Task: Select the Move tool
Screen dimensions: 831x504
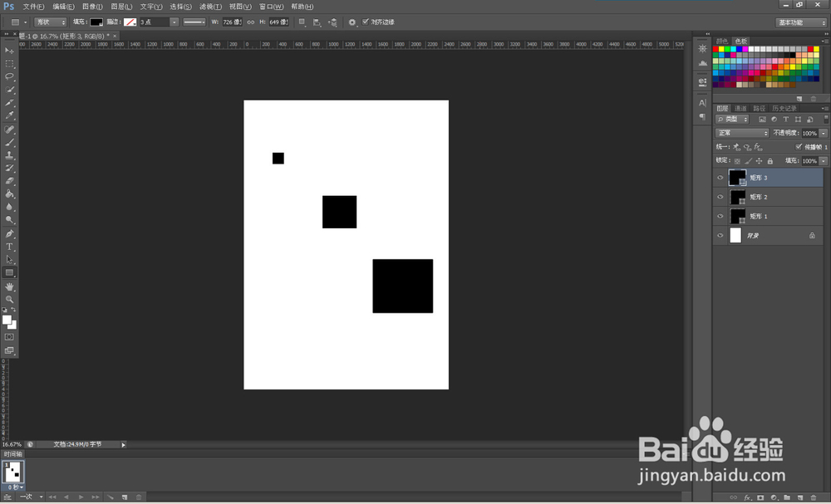Action: [x=10, y=50]
